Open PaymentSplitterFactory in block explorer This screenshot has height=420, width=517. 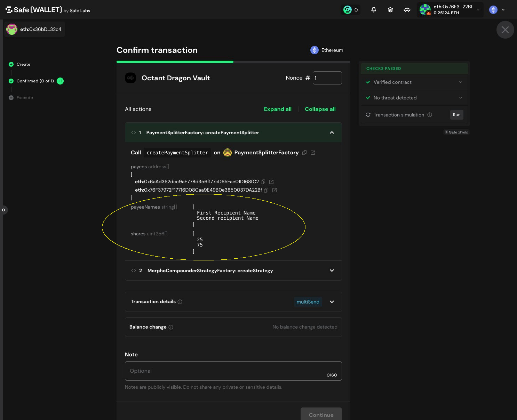pos(313,153)
